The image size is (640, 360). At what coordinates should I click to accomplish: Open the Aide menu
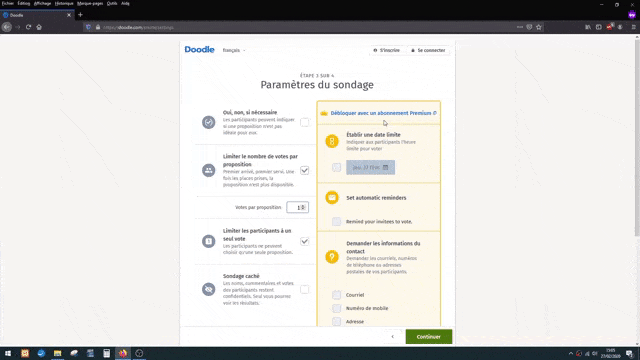coord(125,3)
